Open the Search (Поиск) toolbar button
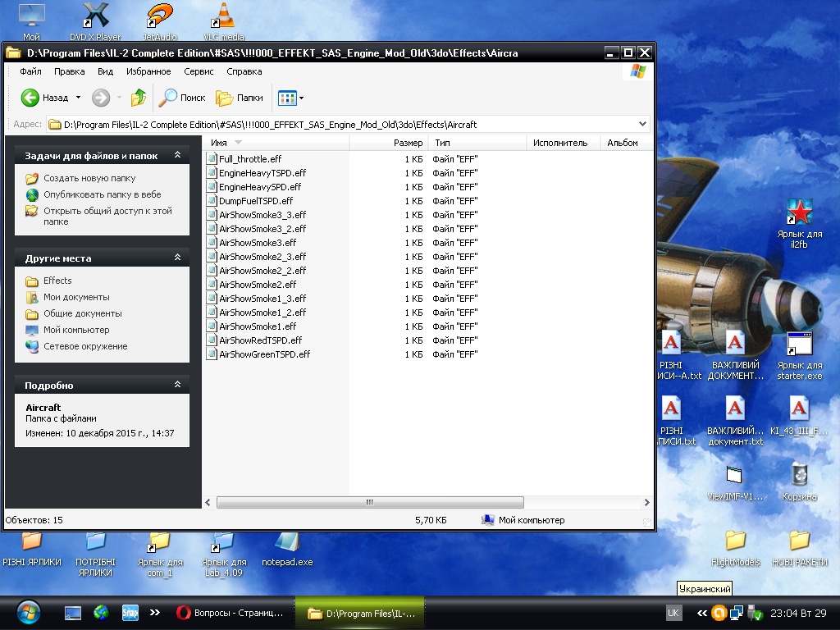Image resolution: width=840 pixels, height=630 pixels. pos(182,98)
